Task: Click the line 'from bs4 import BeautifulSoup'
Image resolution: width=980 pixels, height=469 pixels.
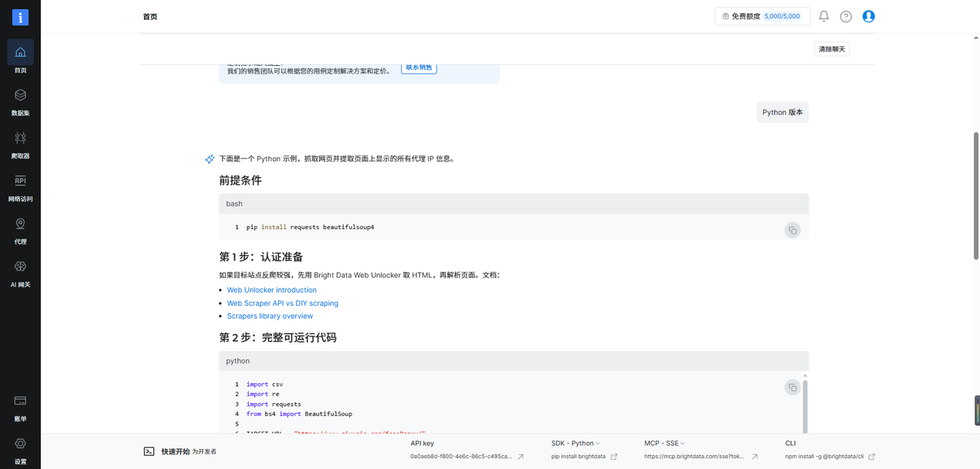Action: (x=299, y=414)
